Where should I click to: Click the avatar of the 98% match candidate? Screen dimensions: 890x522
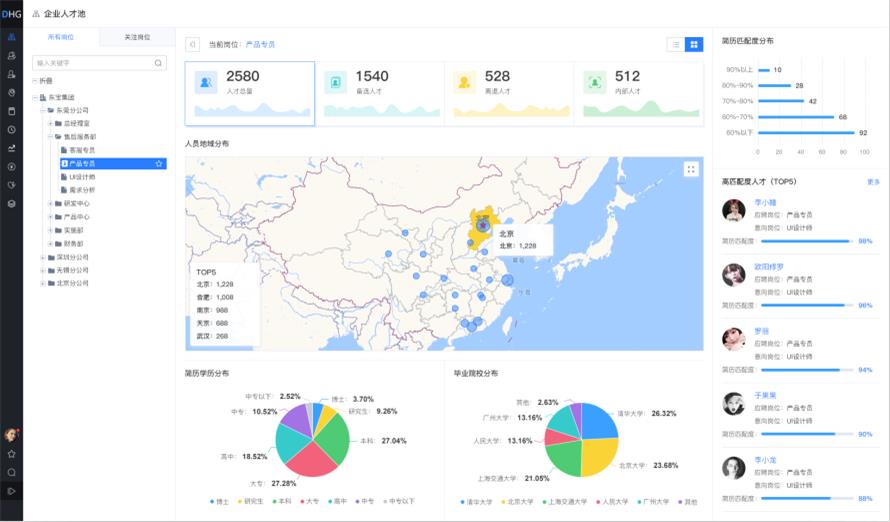point(733,211)
